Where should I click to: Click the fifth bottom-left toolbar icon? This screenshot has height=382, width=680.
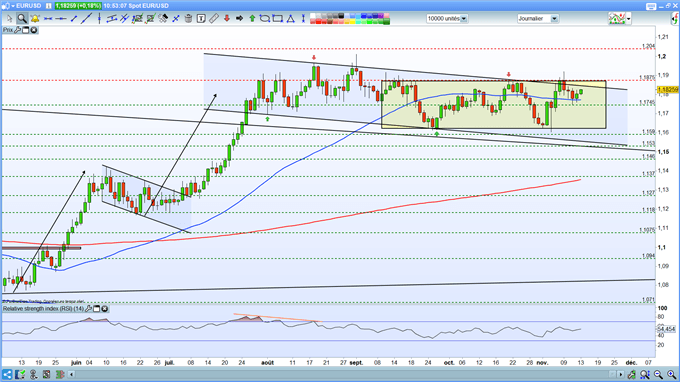coord(60,374)
